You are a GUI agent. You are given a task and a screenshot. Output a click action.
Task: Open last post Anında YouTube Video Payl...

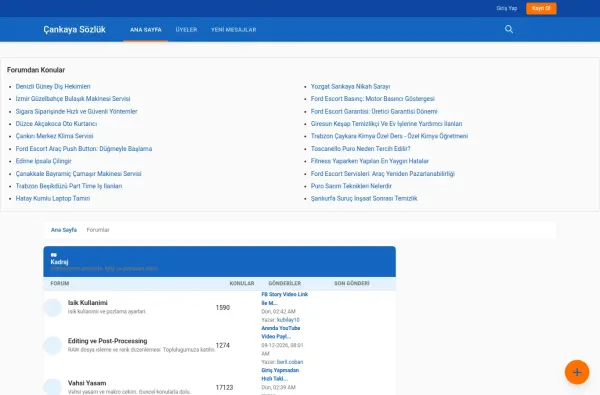(x=280, y=332)
